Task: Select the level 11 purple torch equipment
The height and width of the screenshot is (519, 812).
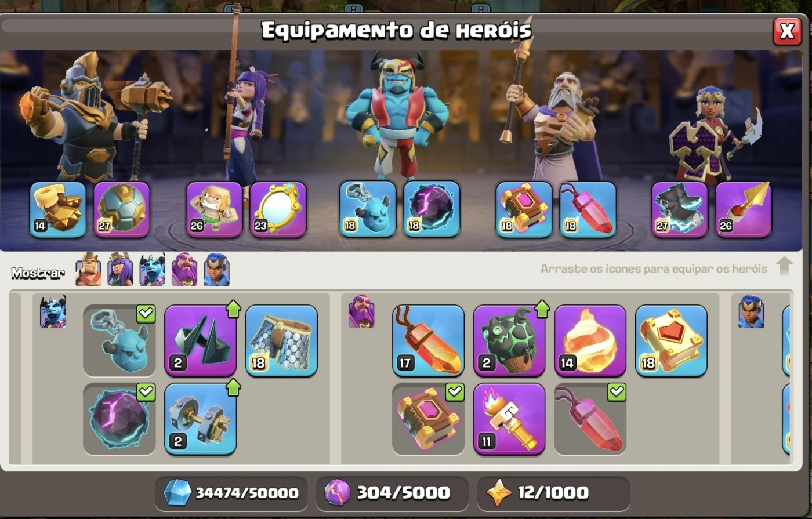Action: tap(509, 419)
